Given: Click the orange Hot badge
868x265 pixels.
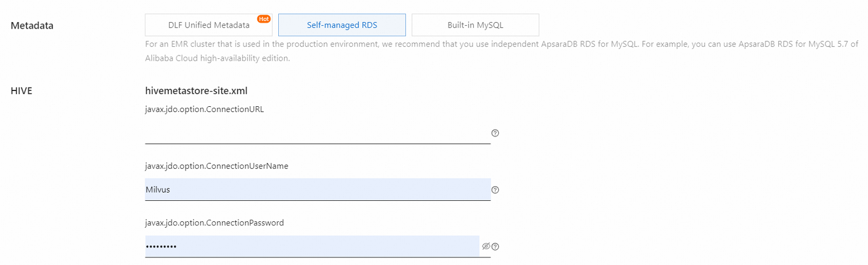Looking at the screenshot, I should [x=264, y=19].
